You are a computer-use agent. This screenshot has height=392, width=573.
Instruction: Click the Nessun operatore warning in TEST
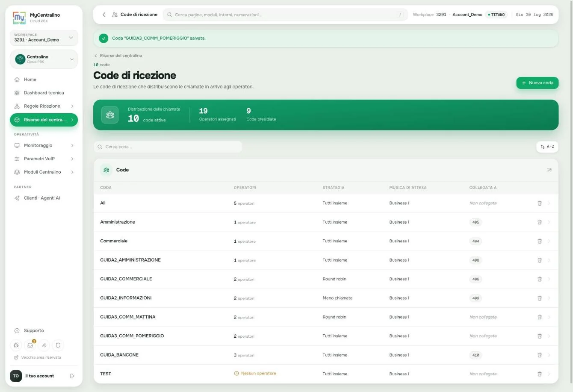coord(255,374)
